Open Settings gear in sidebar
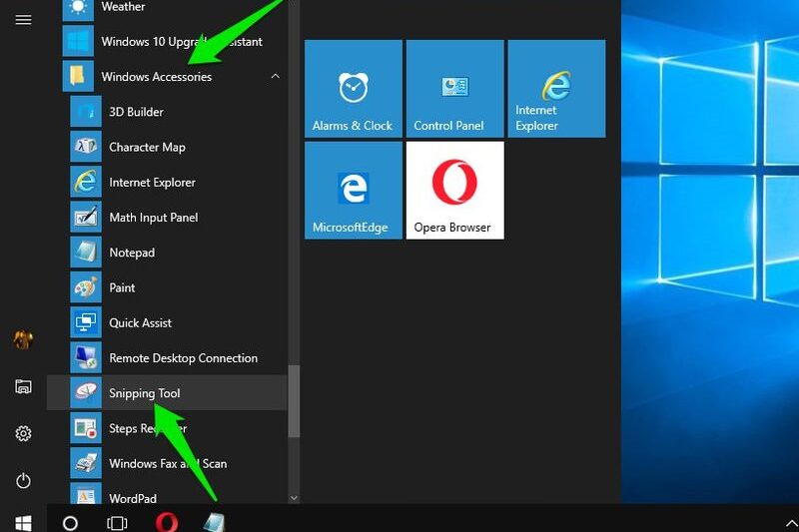Screen dimensions: 799x532 point(23,433)
